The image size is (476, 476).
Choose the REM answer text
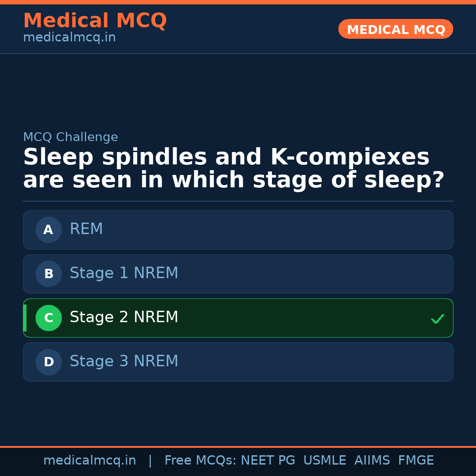(86, 229)
